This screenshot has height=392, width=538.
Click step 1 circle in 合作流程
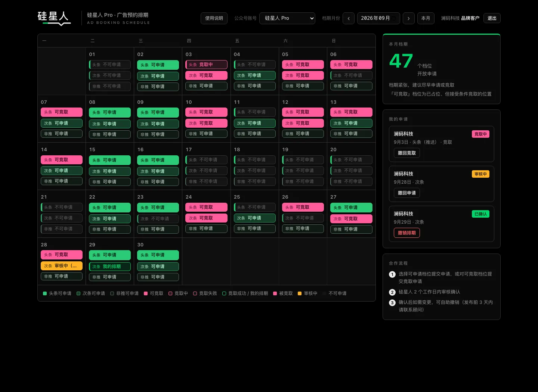click(x=392, y=274)
